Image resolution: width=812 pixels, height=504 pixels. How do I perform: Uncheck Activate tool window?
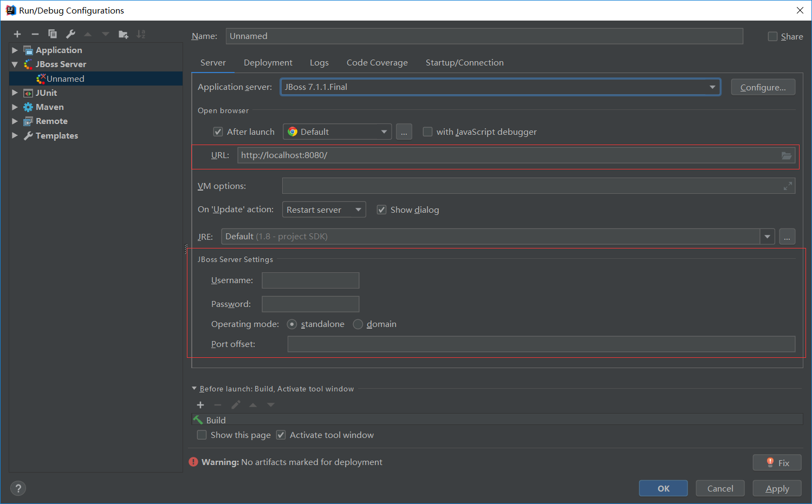[281, 435]
